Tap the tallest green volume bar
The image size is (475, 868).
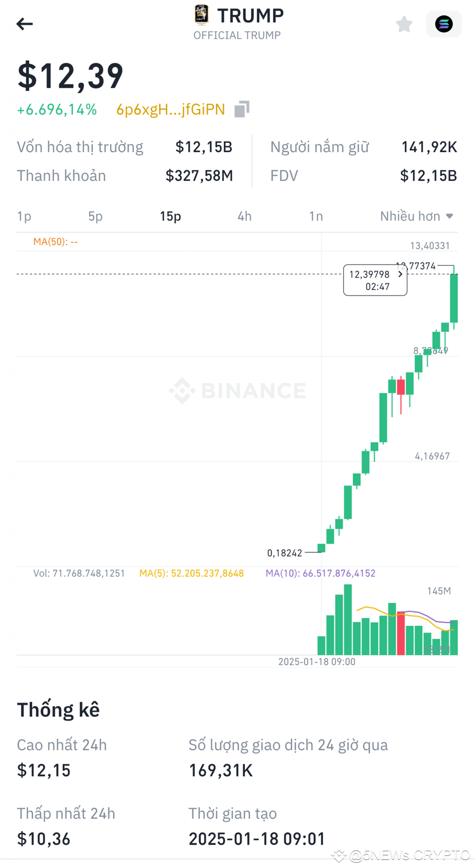click(348, 620)
